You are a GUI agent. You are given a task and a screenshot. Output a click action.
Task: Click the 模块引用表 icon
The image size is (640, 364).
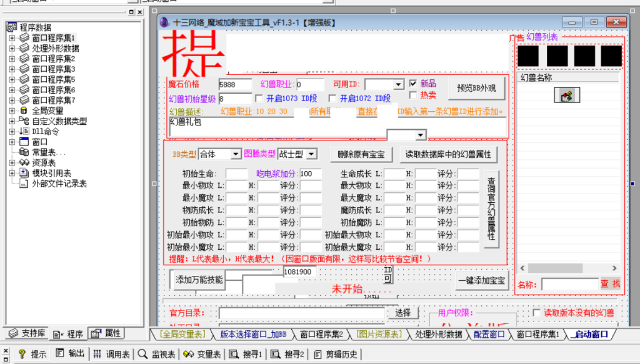(x=24, y=173)
